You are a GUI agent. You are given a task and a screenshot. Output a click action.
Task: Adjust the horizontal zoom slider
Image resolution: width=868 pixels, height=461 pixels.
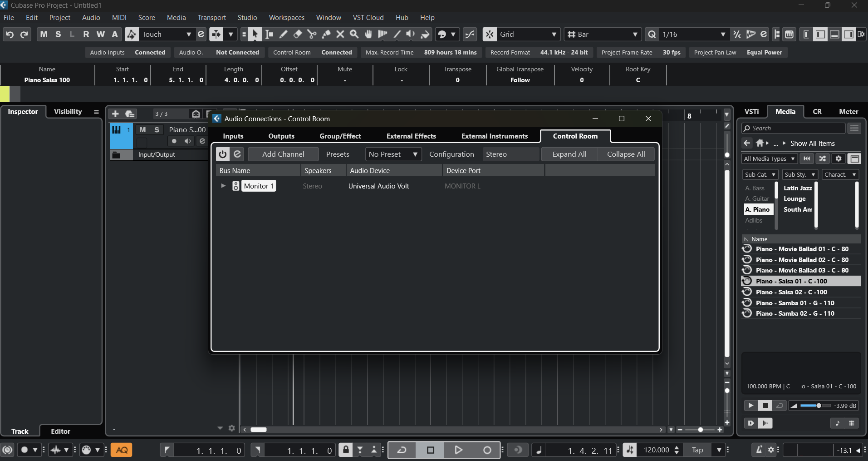click(700, 430)
